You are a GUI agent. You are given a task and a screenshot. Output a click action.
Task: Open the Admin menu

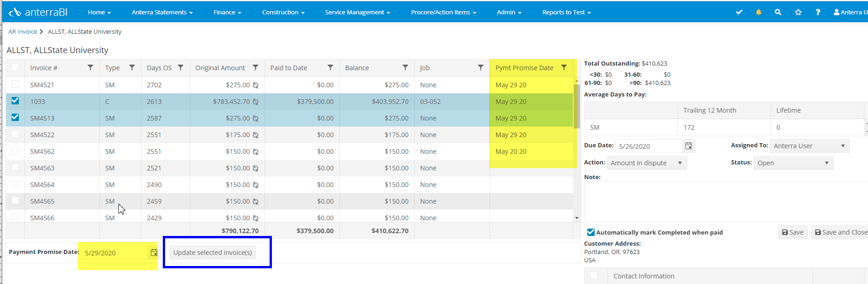[x=509, y=12]
